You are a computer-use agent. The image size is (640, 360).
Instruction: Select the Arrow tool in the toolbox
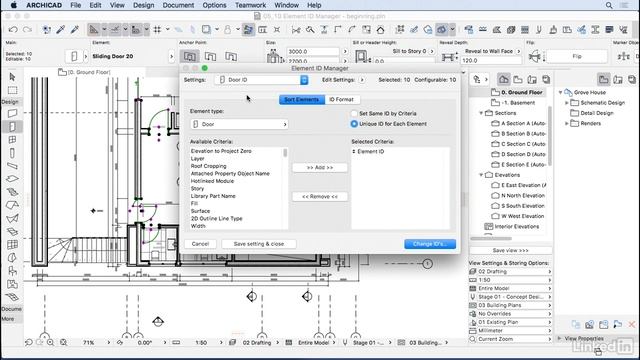pos(12,77)
